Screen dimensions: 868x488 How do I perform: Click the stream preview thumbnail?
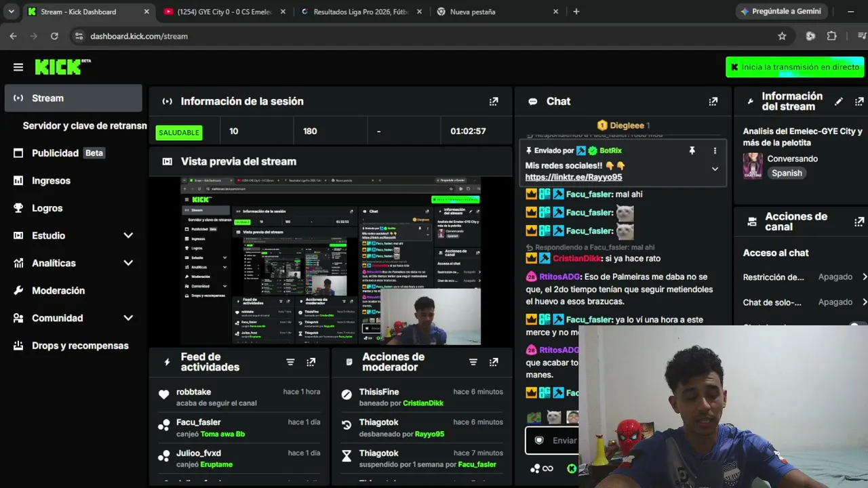pos(330,261)
